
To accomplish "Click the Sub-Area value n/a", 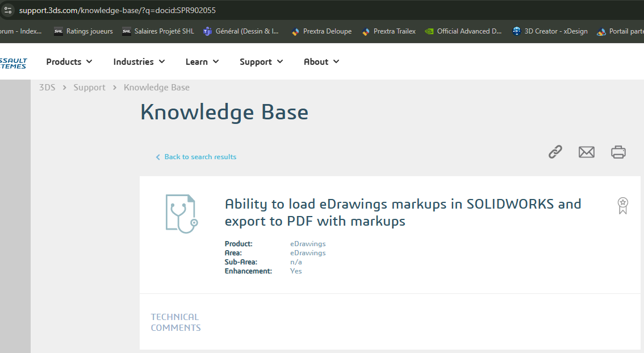I will pos(296,262).
